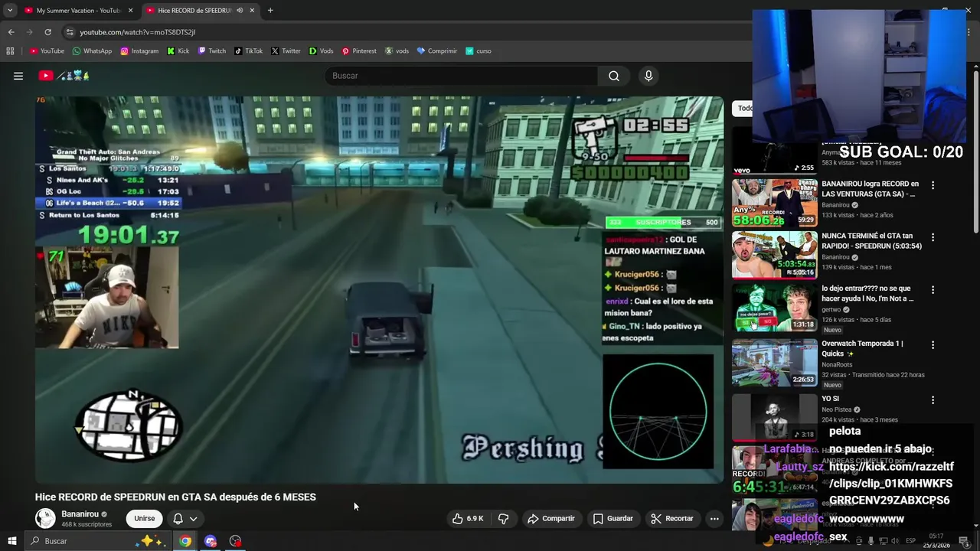Clip the video with Recortar button
The image size is (980, 551).
[x=671, y=518]
